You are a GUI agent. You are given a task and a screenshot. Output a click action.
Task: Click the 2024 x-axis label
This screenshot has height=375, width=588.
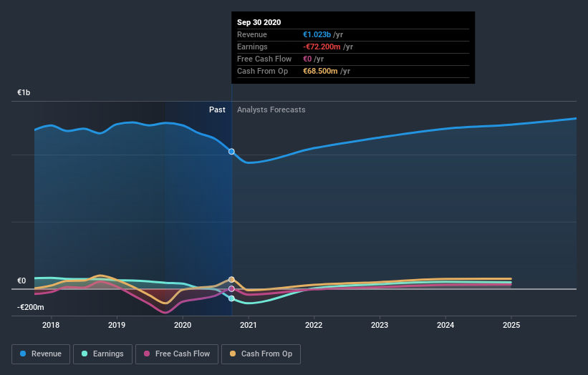tap(445, 325)
